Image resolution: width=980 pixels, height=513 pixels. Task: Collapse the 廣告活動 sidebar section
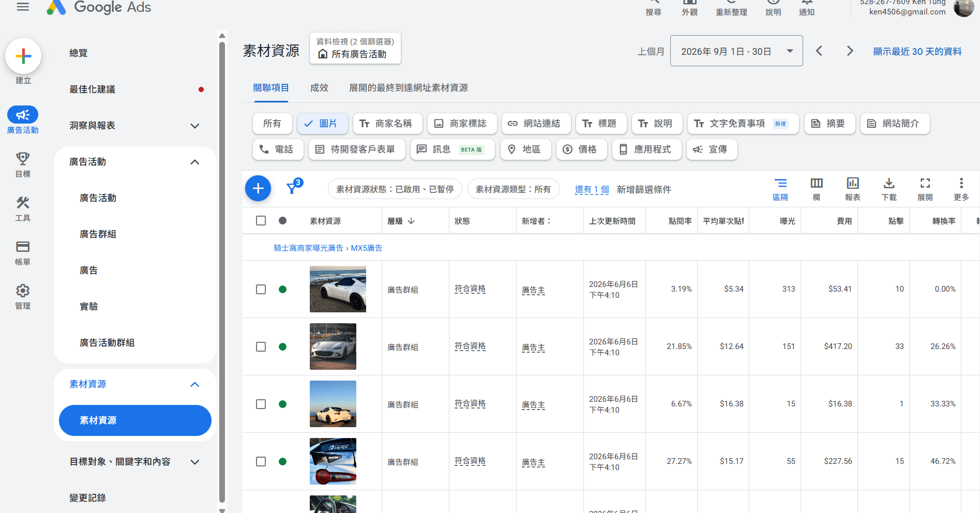click(x=195, y=162)
